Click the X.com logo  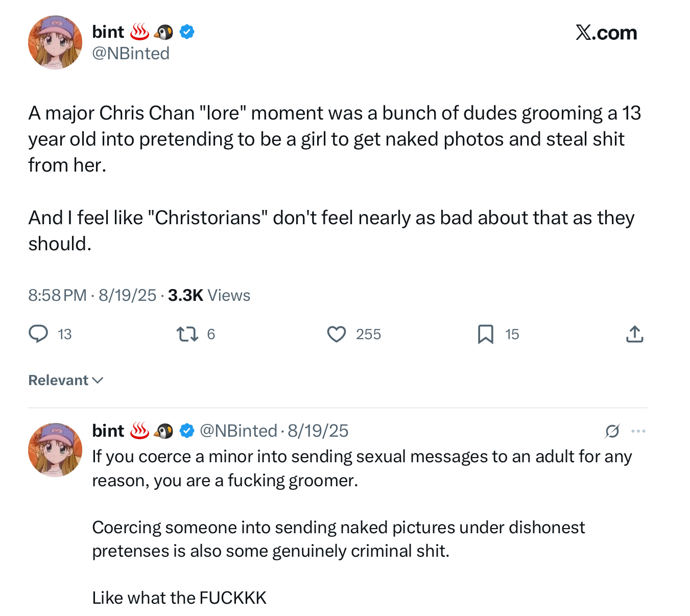[x=606, y=33]
